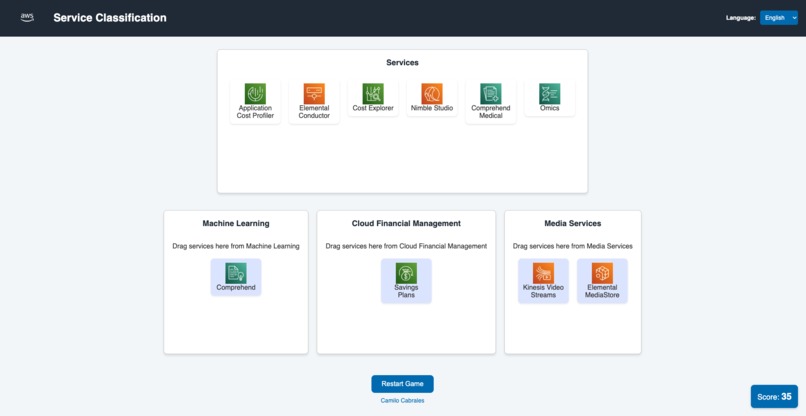Click the Score: 35 badge
This screenshot has height=416, width=806.
click(774, 396)
